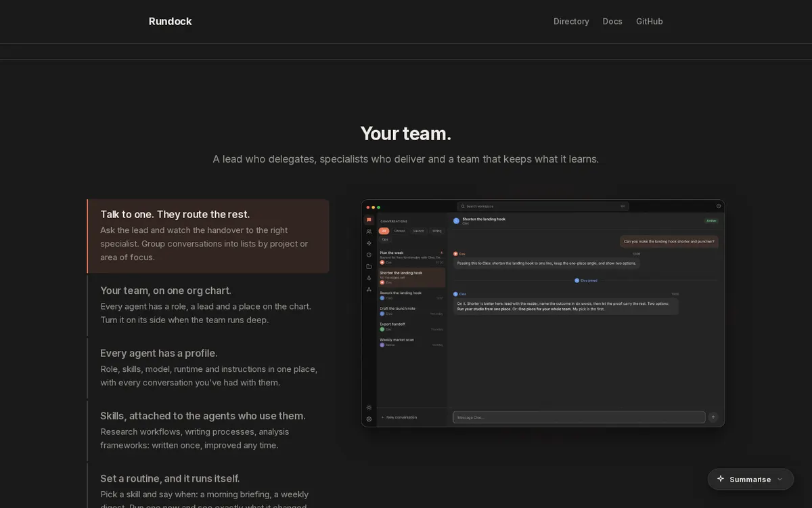The image size is (812, 508).
Task: Click the green 'Active' status badge
Action: click(x=711, y=221)
